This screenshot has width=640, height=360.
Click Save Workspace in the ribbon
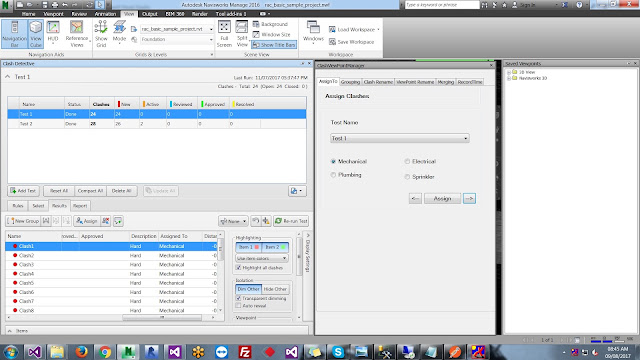click(351, 42)
